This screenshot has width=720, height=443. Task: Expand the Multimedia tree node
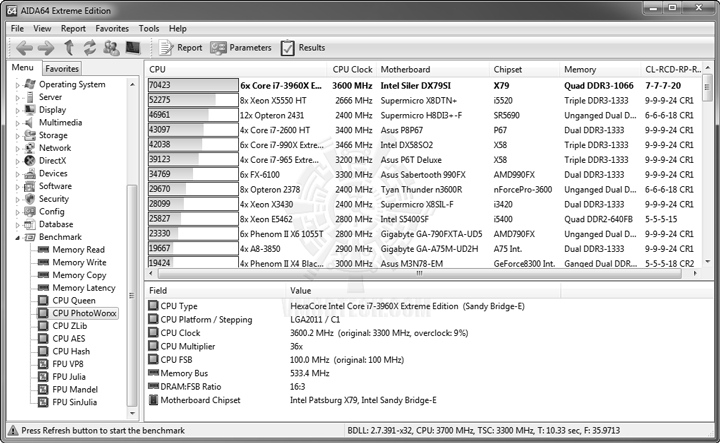tap(18, 123)
